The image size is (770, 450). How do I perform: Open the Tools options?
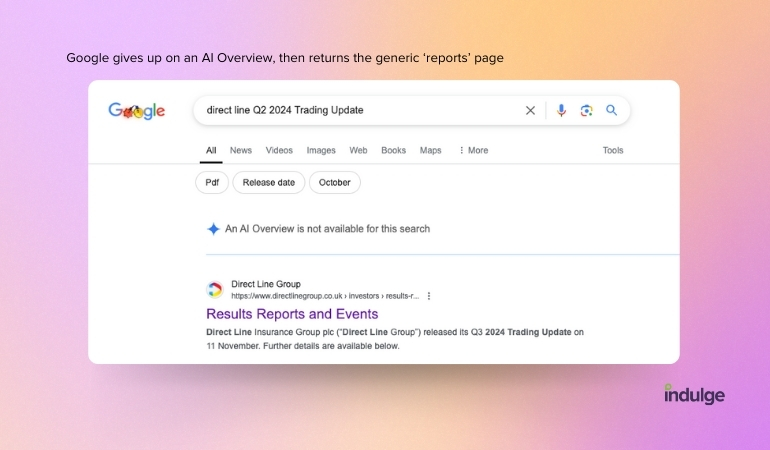pos(613,150)
